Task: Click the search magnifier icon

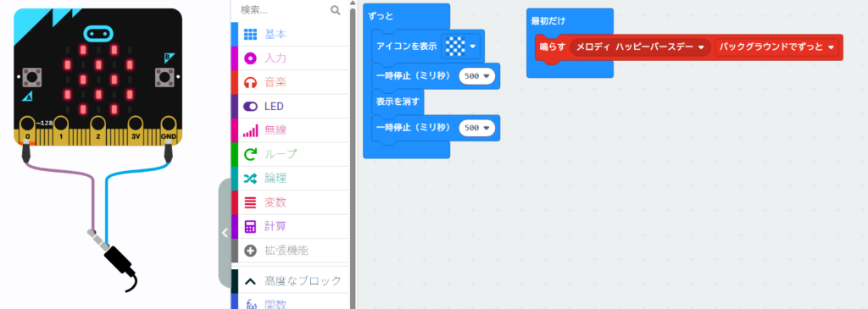Action: pyautogui.click(x=335, y=9)
